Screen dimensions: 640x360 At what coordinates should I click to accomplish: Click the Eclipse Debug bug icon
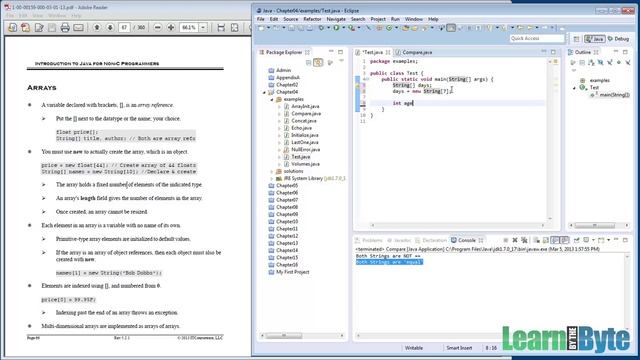click(x=321, y=28)
